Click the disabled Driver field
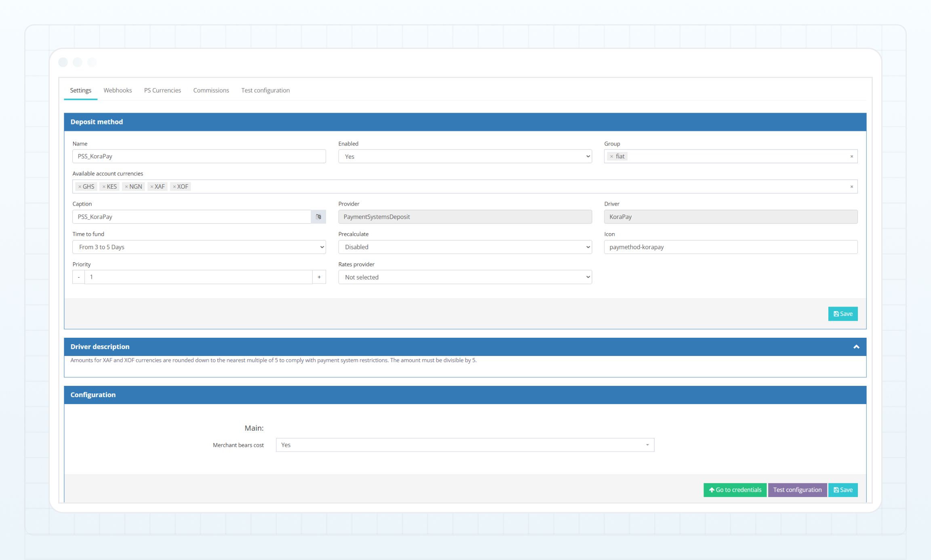Screen dimensions: 931x560 pyautogui.click(x=731, y=217)
